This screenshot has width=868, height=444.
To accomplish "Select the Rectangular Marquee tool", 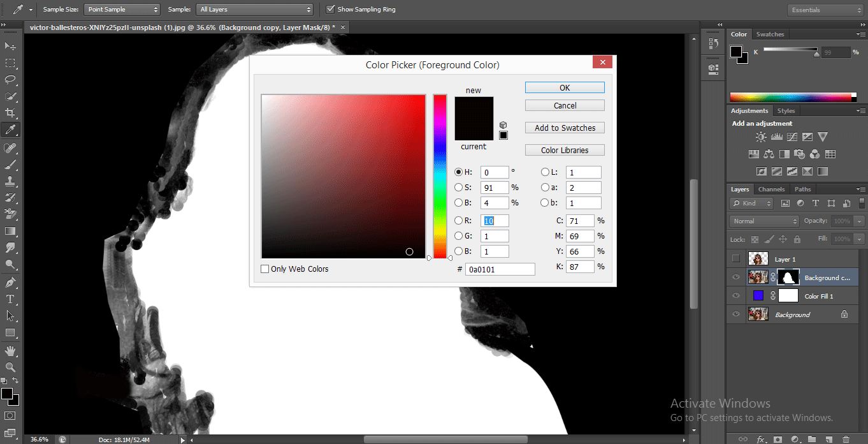I will (x=11, y=63).
